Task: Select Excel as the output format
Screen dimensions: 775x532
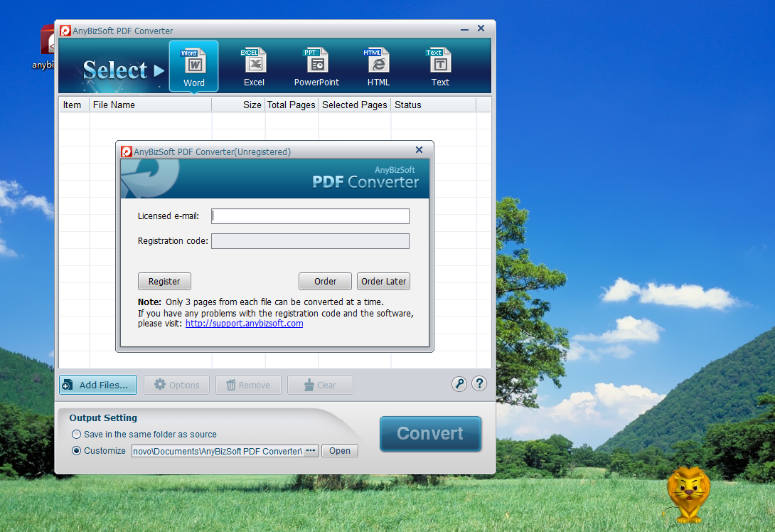Action: click(x=254, y=68)
